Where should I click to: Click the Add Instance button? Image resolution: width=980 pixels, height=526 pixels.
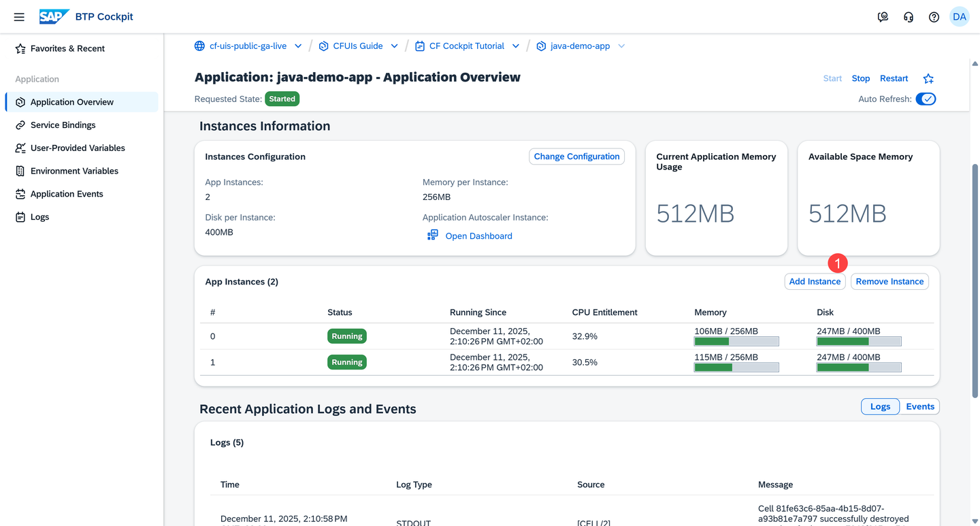point(815,282)
